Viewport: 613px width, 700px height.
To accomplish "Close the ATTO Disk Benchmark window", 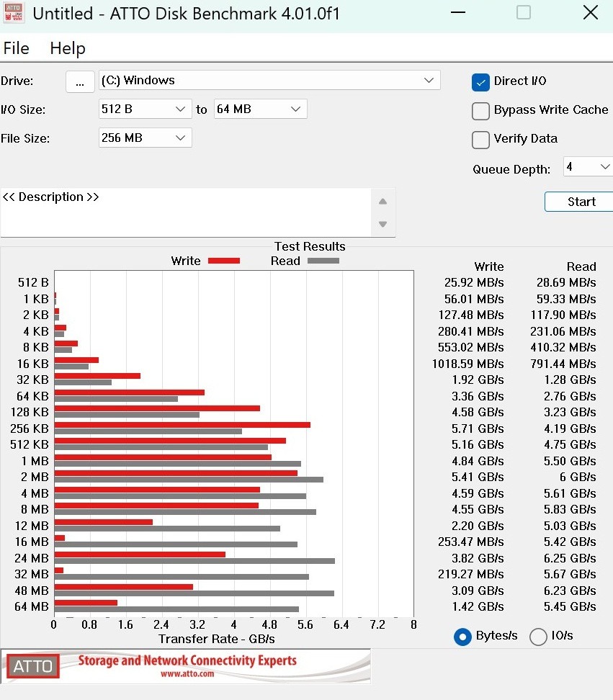I will click(x=590, y=12).
